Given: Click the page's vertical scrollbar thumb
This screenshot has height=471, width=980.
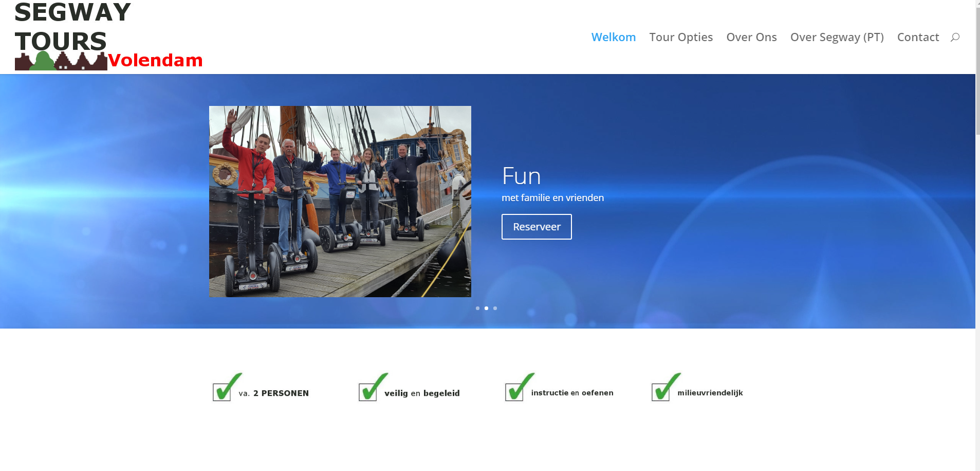Looking at the screenshot, I should tap(977, 72).
